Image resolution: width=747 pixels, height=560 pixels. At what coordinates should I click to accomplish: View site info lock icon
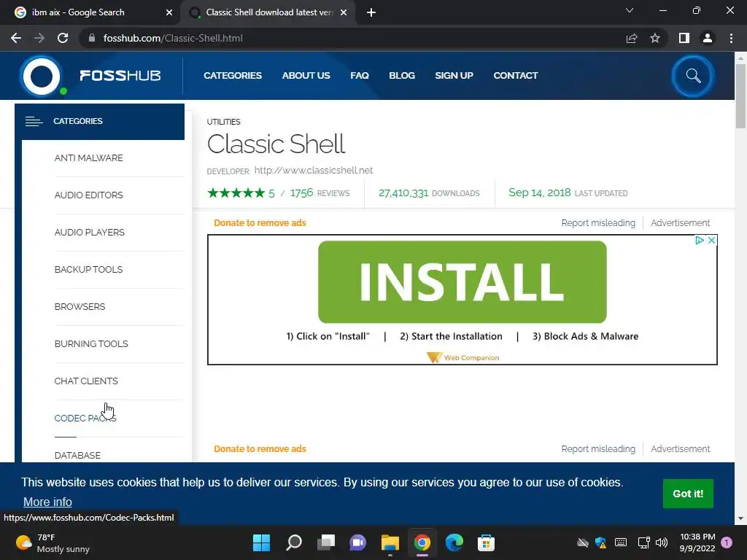(92, 38)
